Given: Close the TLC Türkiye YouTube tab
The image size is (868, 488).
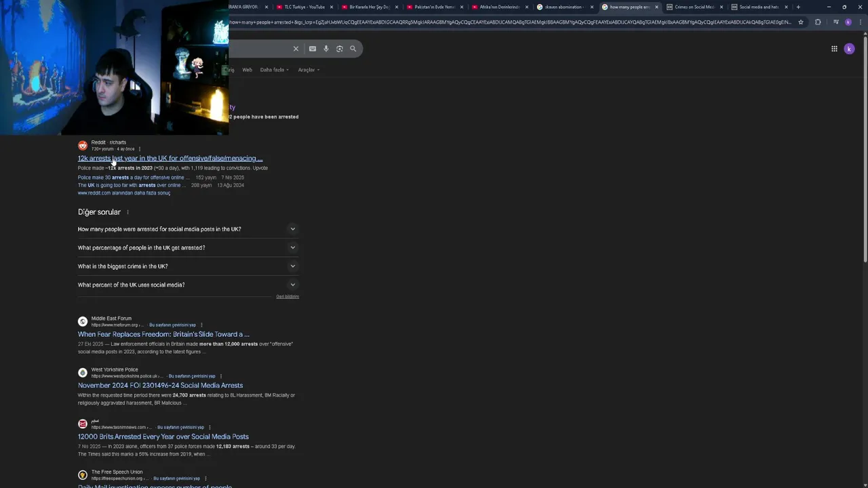Looking at the screenshot, I should coord(332,7).
